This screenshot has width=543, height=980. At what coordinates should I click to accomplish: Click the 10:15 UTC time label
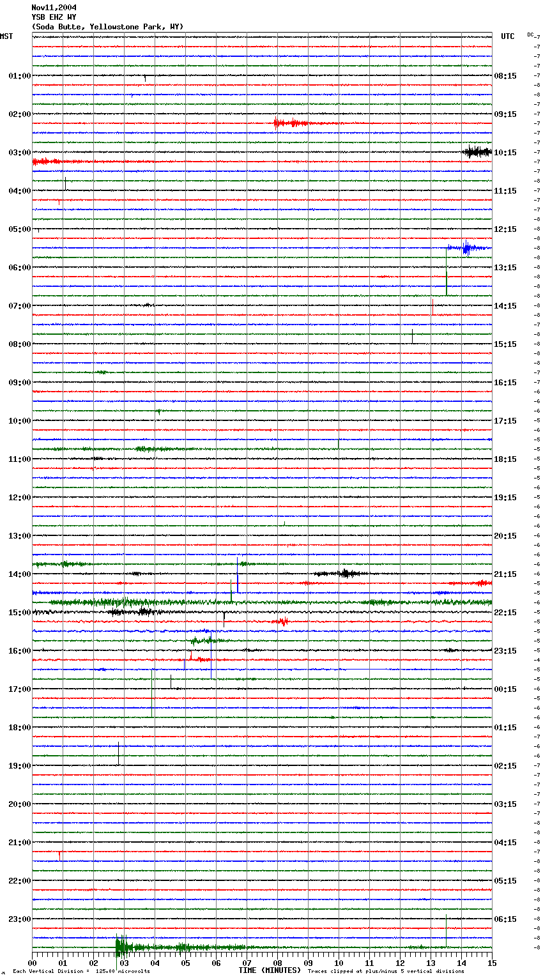pyautogui.click(x=505, y=153)
